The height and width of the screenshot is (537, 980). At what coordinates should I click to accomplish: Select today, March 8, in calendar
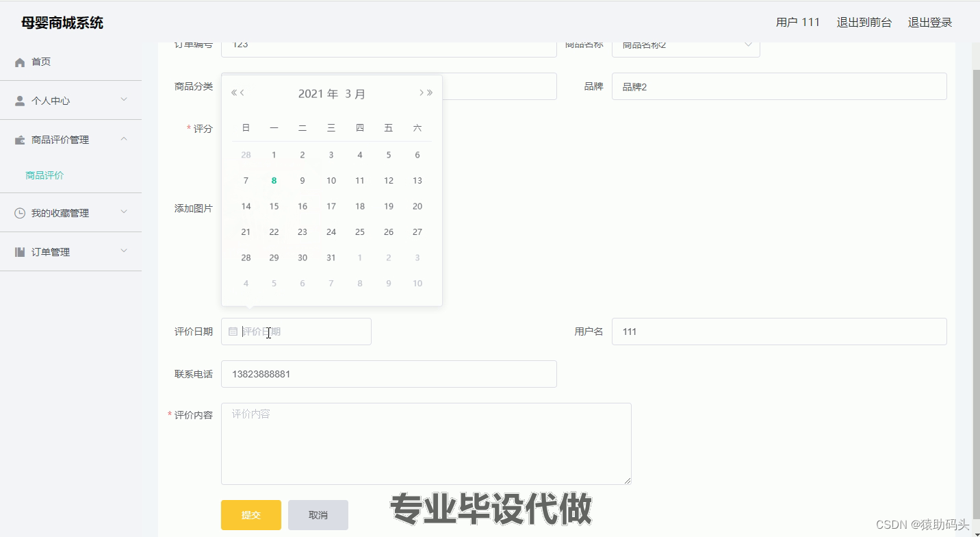(x=274, y=181)
